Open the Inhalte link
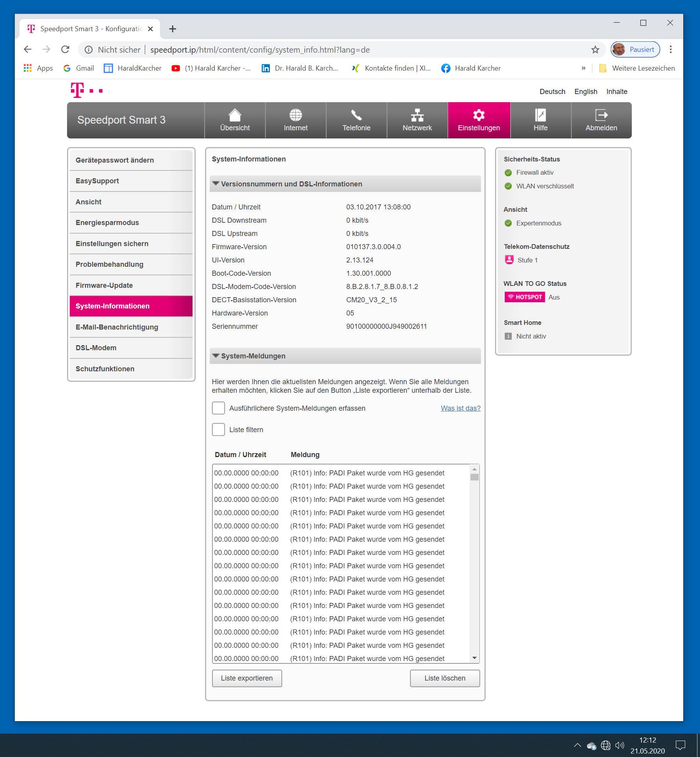700x757 pixels. 617,92
